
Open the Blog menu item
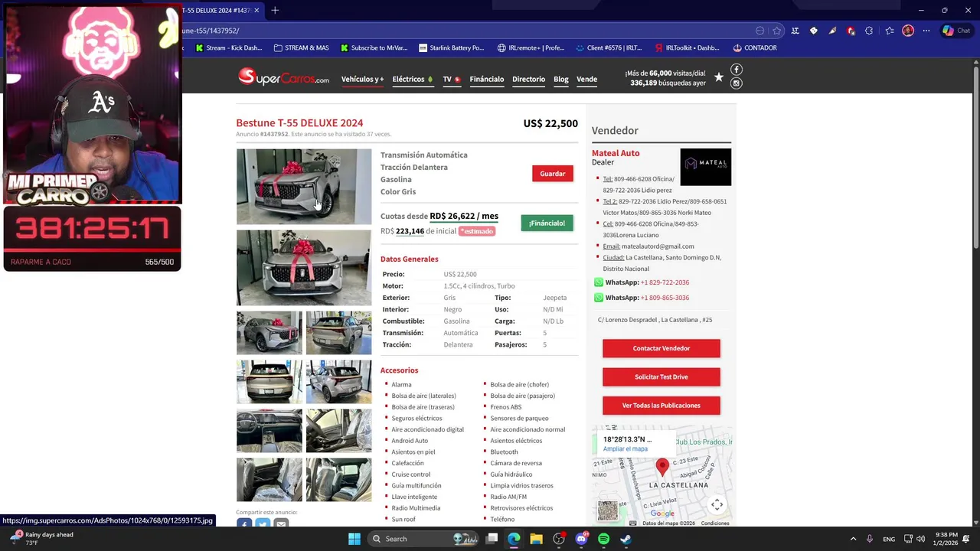click(561, 79)
